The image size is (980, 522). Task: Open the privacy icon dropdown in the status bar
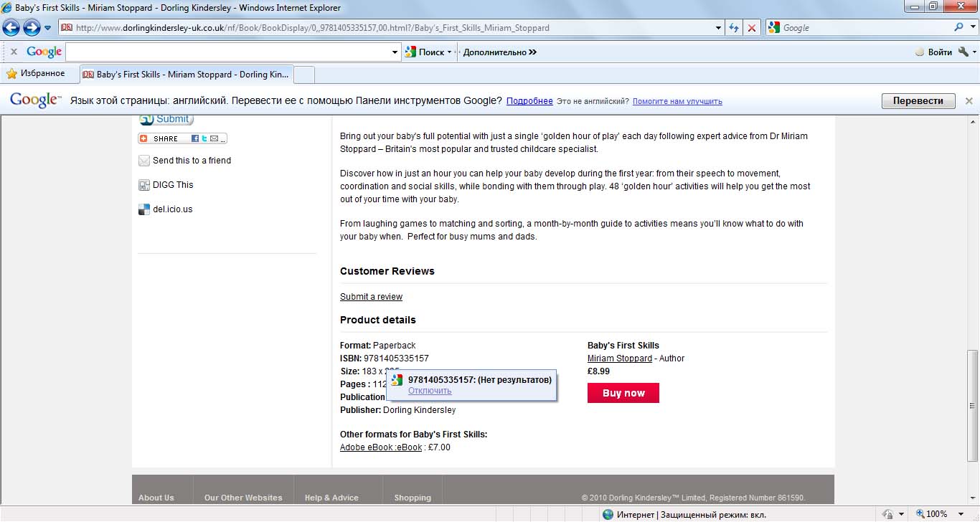(900, 514)
